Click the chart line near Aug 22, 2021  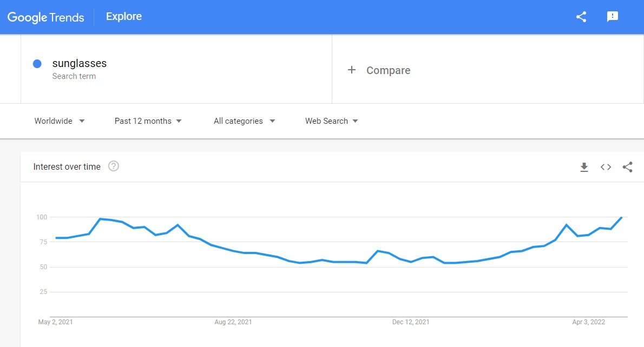pos(233,251)
